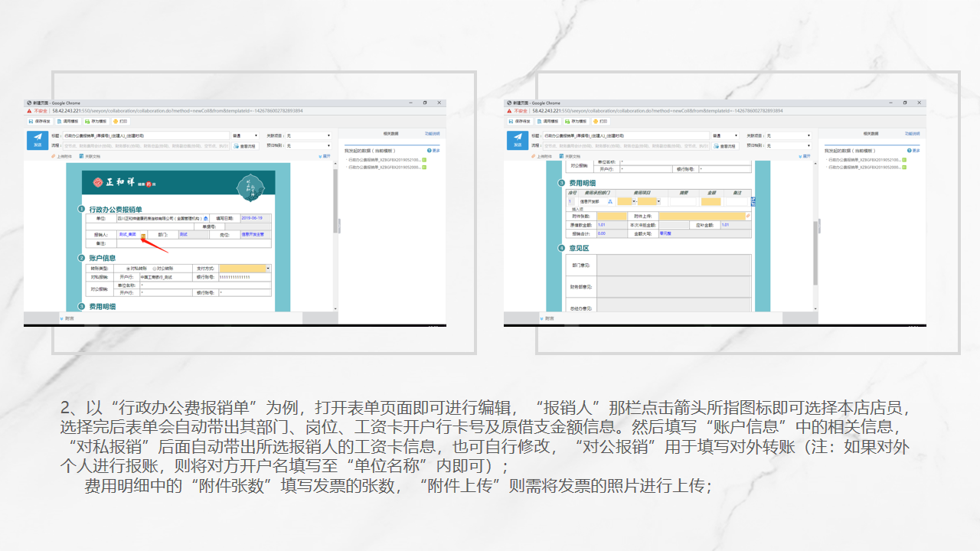Select the 对公转账 radio button
Image resolution: width=980 pixels, height=551 pixels.
click(x=155, y=269)
